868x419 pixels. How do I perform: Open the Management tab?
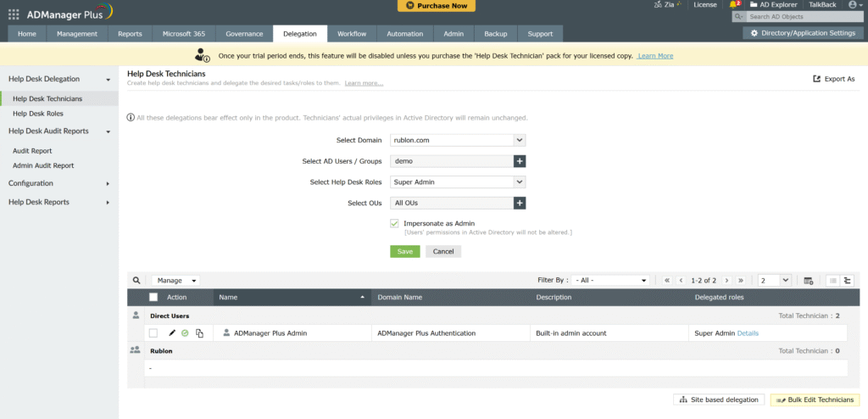(x=77, y=34)
